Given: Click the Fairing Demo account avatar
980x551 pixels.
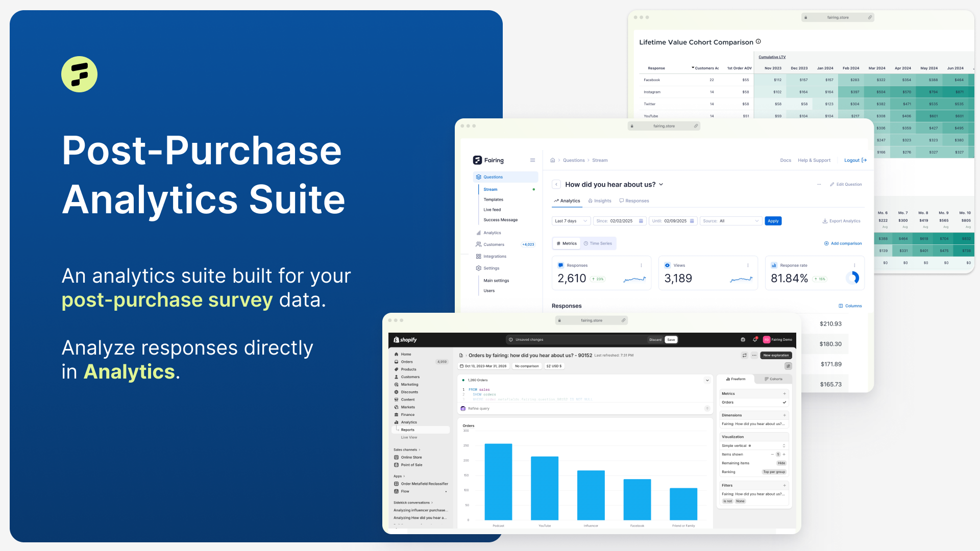Looking at the screenshot, I should pyautogui.click(x=766, y=339).
